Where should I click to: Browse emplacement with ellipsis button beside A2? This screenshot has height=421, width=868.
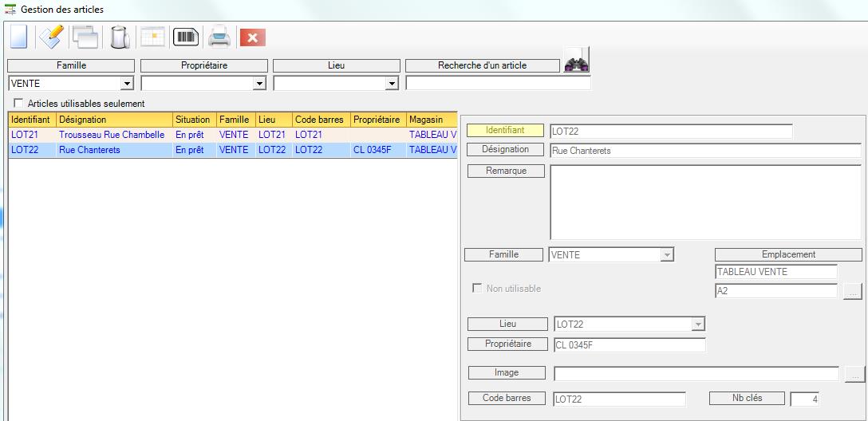coord(853,291)
